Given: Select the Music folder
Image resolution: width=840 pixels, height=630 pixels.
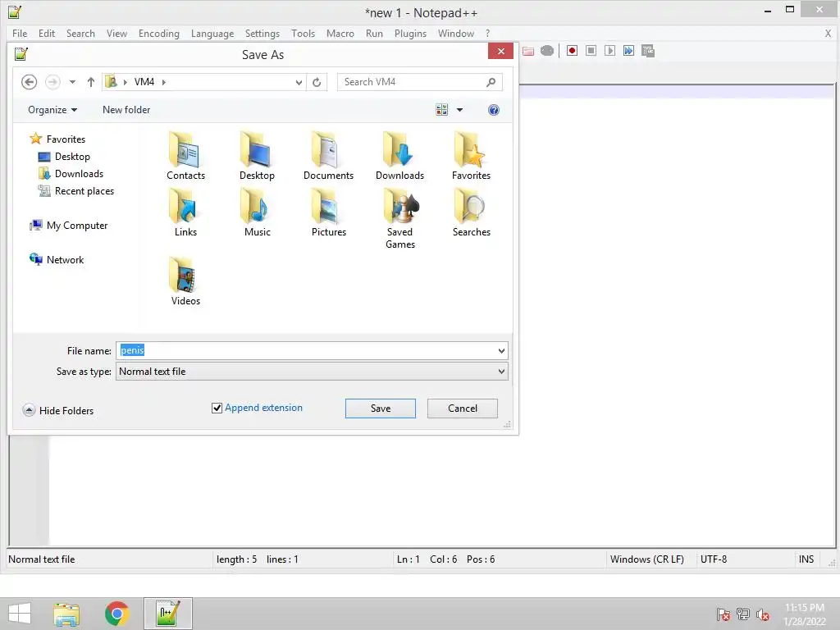Looking at the screenshot, I should pos(257,212).
